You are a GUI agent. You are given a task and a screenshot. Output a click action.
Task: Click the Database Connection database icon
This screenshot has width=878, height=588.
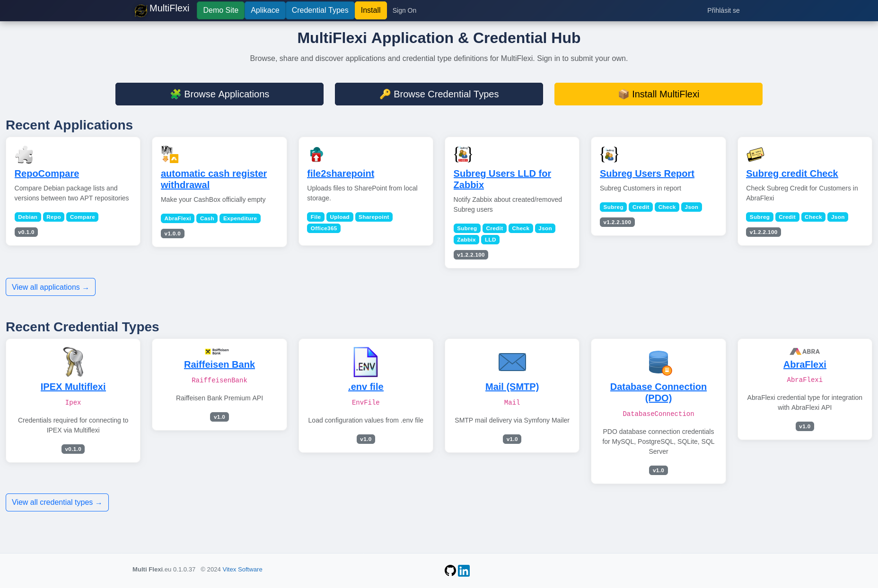660,363
